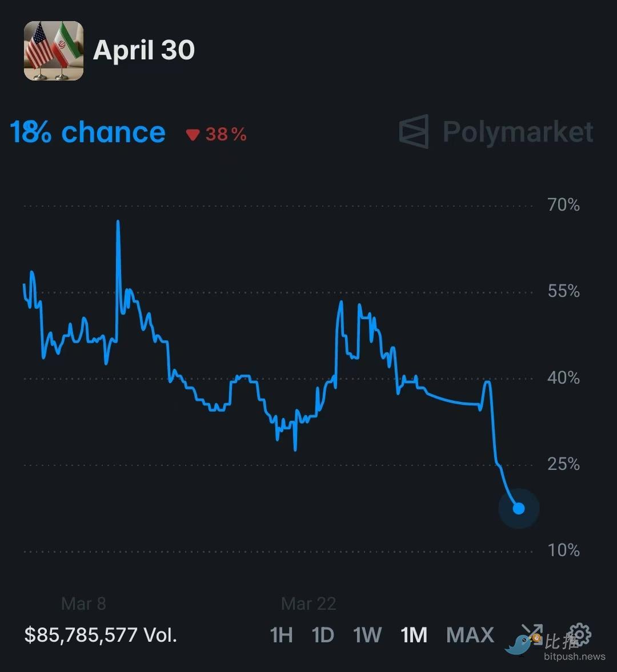This screenshot has height=672, width=617.
Task: Click the Polymarket watermark text
Action: click(518, 132)
